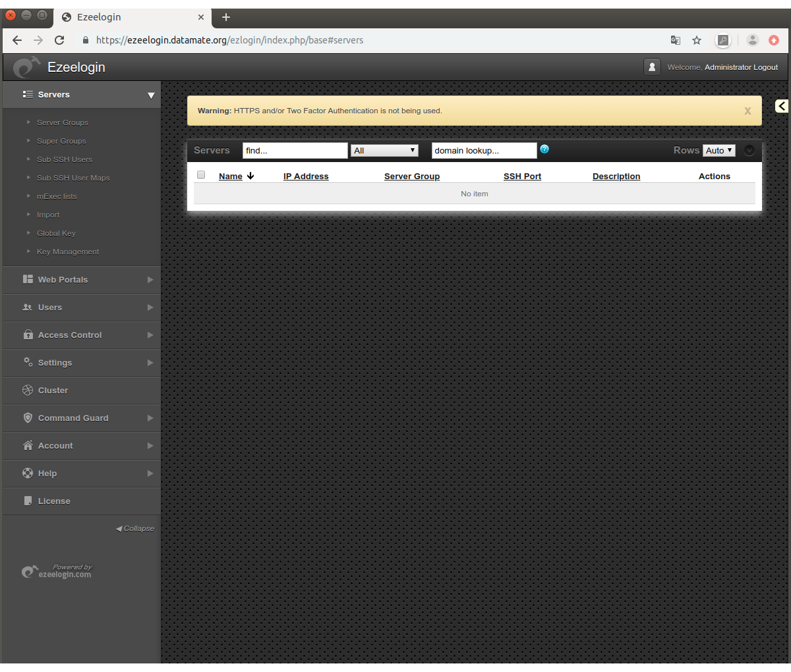Image resolution: width=791 pixels, height=672 pixels.
Task: Log out via the Logout link
Action: [765, 67]
